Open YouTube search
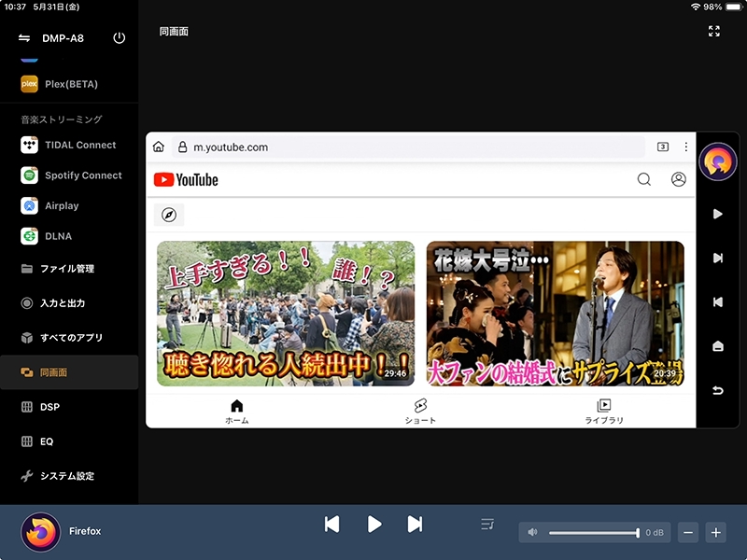Screen dimensions: 747x560 644,179
